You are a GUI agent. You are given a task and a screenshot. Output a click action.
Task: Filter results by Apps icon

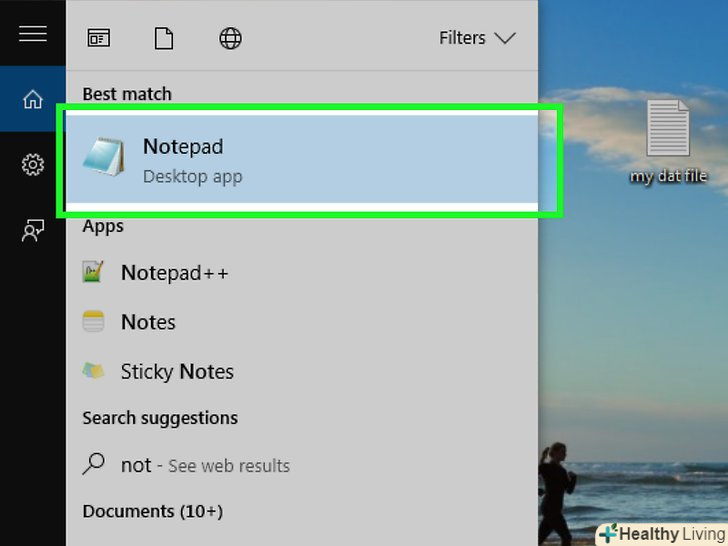(99, 38)
